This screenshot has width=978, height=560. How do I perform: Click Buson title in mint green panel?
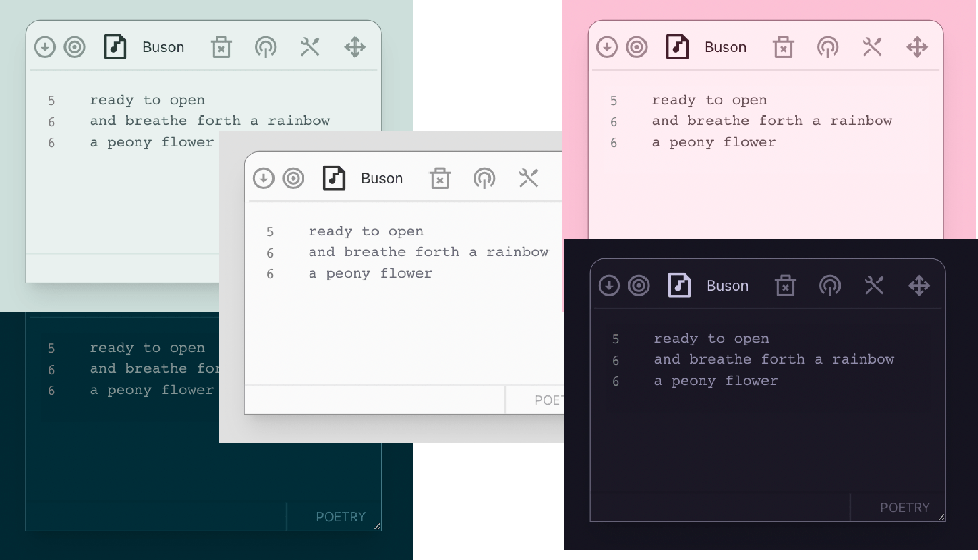pyautogui.click(x=163, y=47)
